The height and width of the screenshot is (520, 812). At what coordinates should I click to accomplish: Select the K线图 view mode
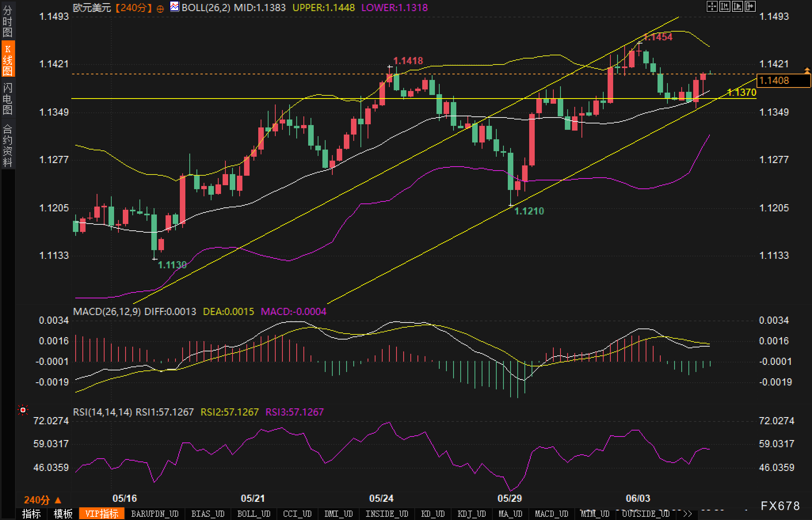(7, 59)
